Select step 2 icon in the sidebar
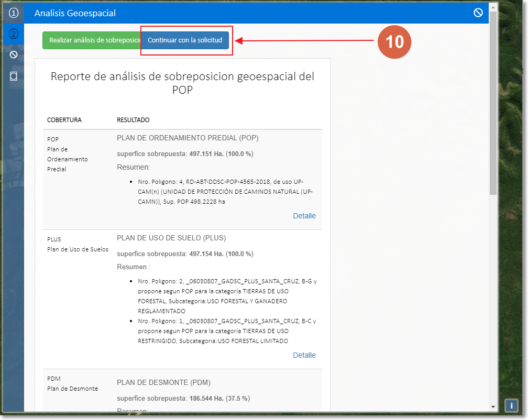 pos(14,34)
